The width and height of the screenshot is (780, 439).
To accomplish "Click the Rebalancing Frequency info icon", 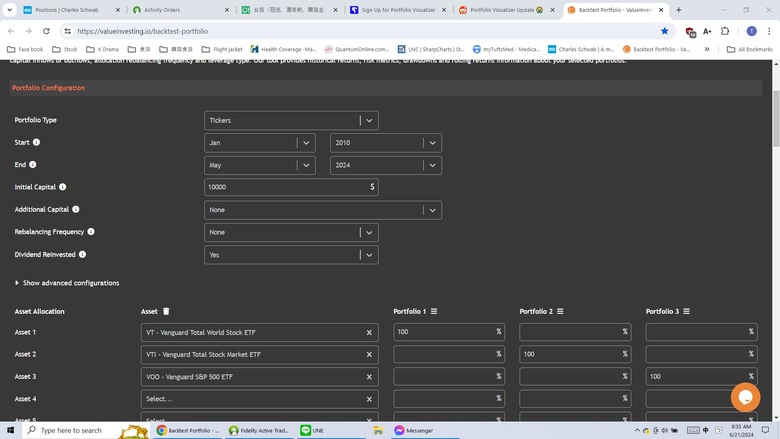I will pos(91,232).
